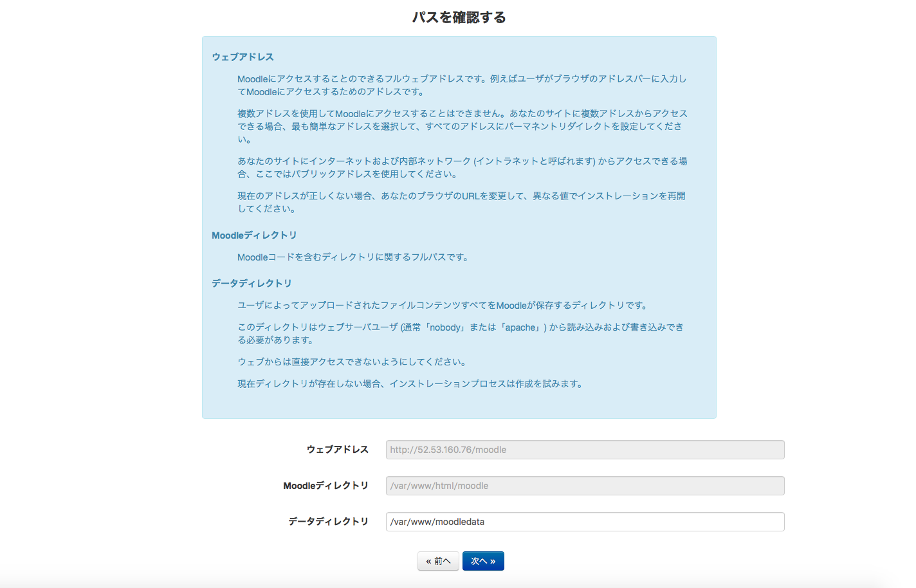Click the paragraph starting with 現在のアドレスが正しくない場合
The height and width of the screenshot is (588, 916).
click(461, 202)
